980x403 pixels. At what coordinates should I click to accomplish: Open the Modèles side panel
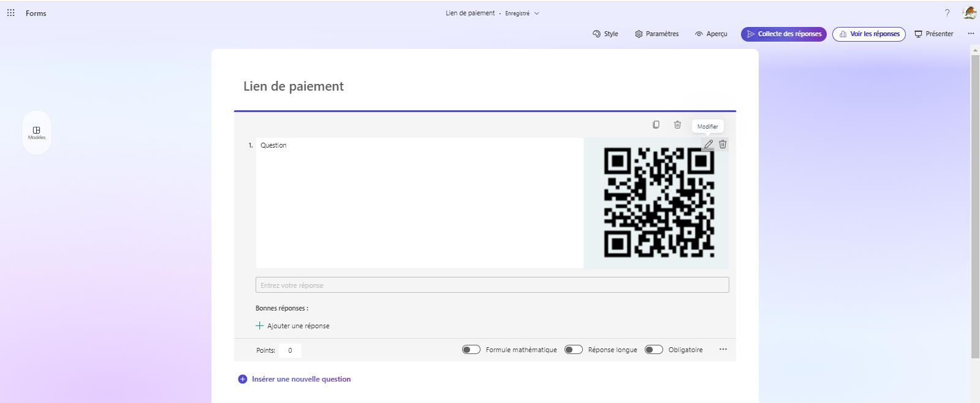(37, 132)
